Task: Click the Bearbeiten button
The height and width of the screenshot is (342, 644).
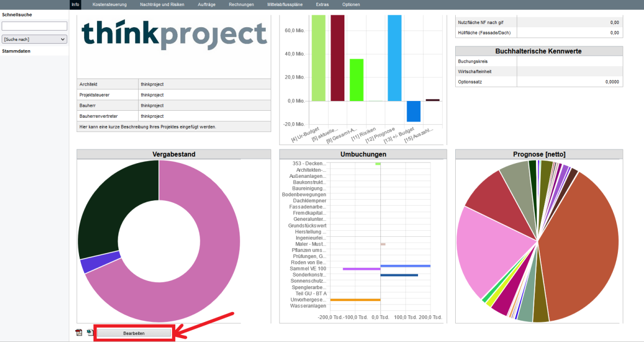Action: click(x=134, y=333)
